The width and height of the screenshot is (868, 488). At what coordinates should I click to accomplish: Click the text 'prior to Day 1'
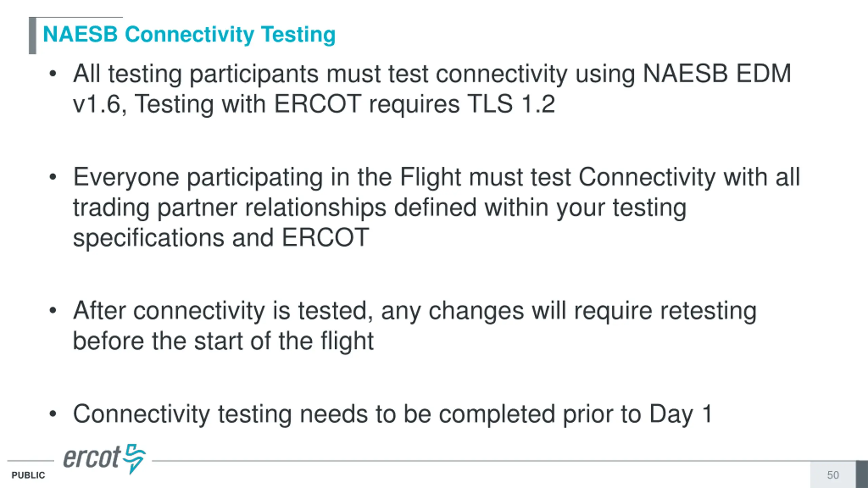coord(637,414)
